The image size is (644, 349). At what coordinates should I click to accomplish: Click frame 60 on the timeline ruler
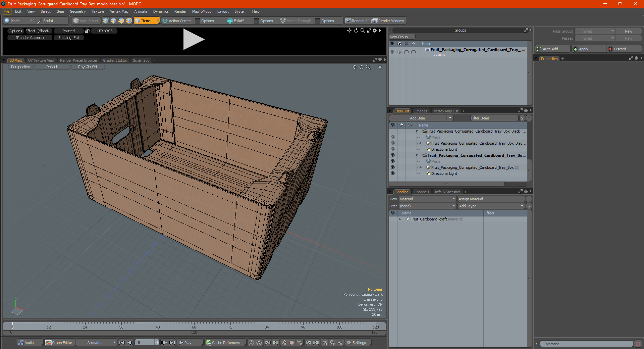click(x=194, y=326)
